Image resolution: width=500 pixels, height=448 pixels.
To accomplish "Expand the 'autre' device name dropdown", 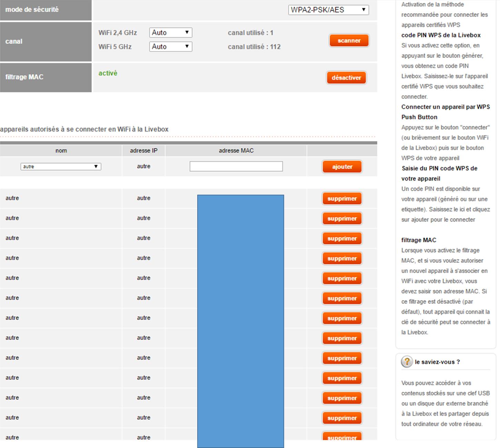I will (x=61, y=167).
